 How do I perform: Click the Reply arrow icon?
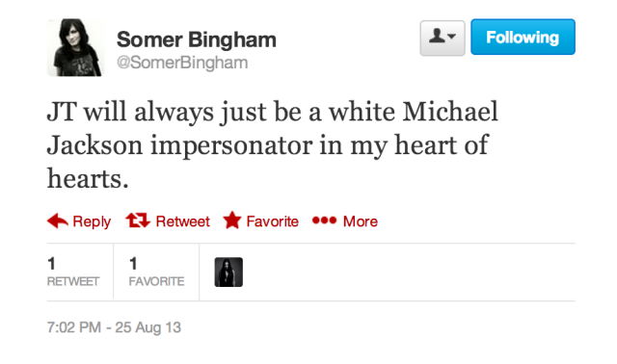click(x=58, y=221)
